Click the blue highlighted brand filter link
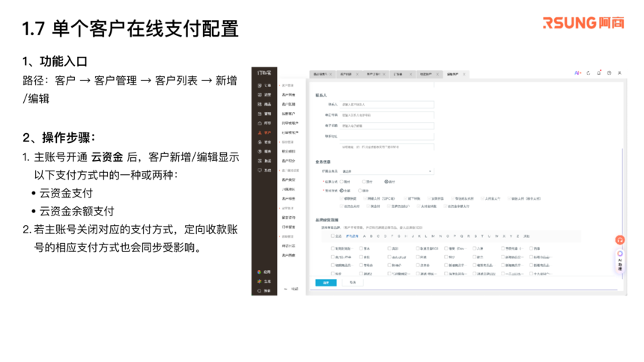This screenshot has width=644, height=362. coord(352,236)
